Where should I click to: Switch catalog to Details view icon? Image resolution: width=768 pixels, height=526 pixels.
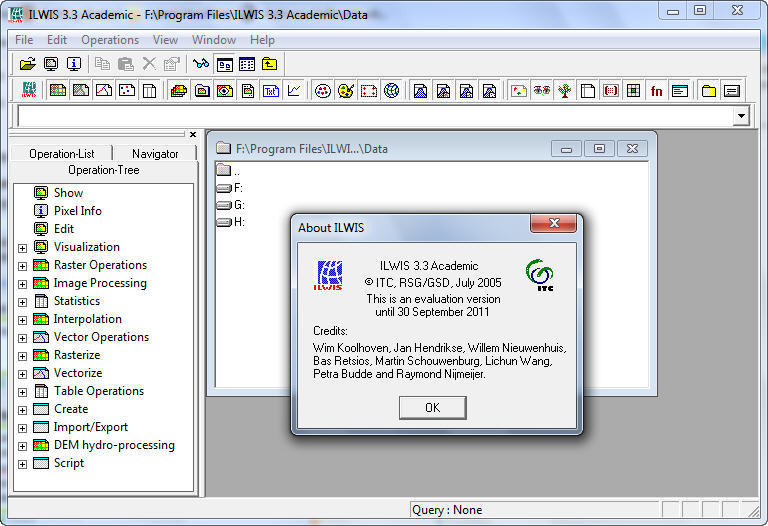pos(247,64)
